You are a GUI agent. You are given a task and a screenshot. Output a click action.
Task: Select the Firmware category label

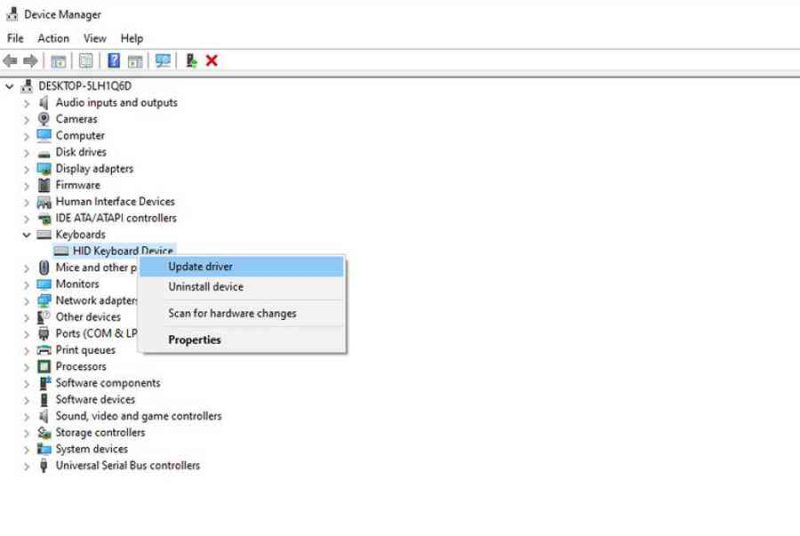pos(78,185)
